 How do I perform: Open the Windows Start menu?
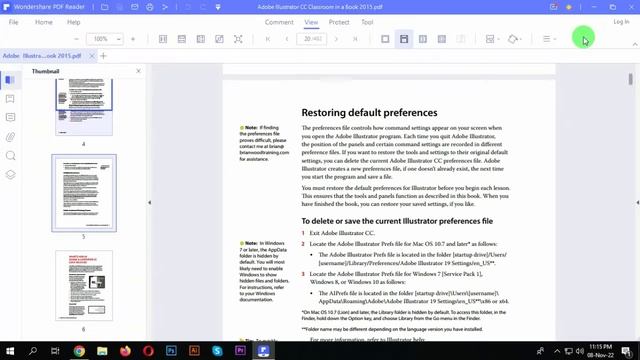(x=10, y=351)
